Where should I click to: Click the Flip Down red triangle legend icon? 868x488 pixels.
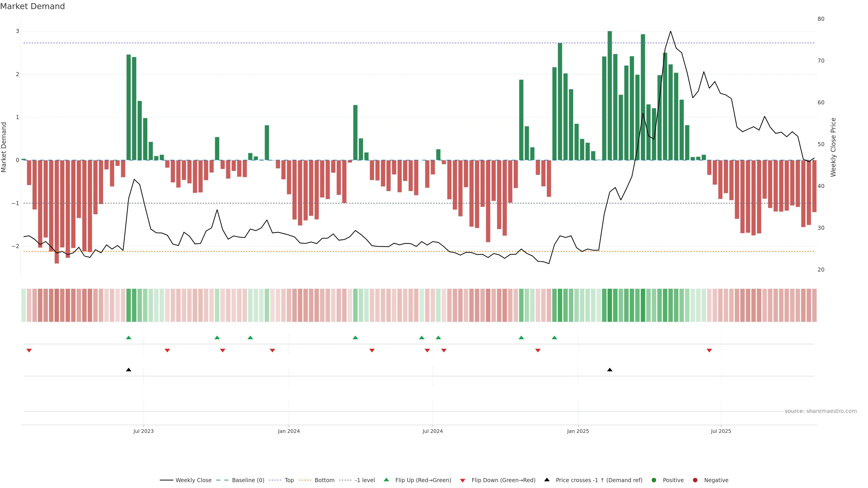click(x=463, y=480)
